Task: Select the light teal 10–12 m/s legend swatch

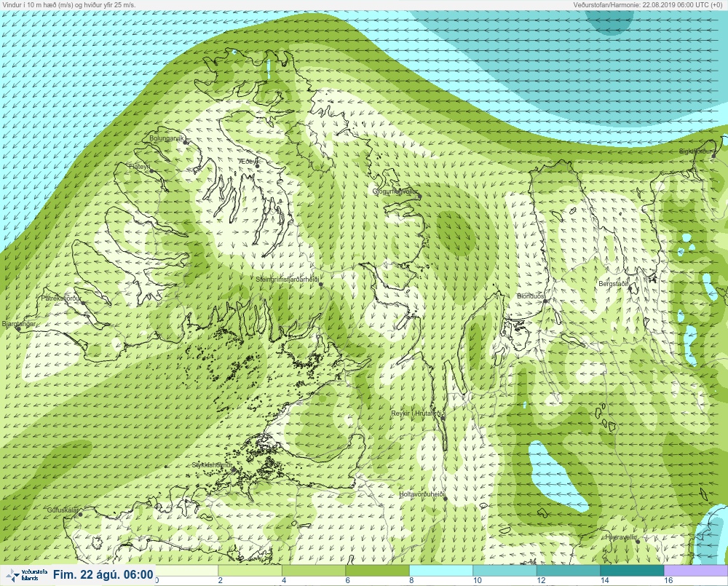Action: [505, 570]
